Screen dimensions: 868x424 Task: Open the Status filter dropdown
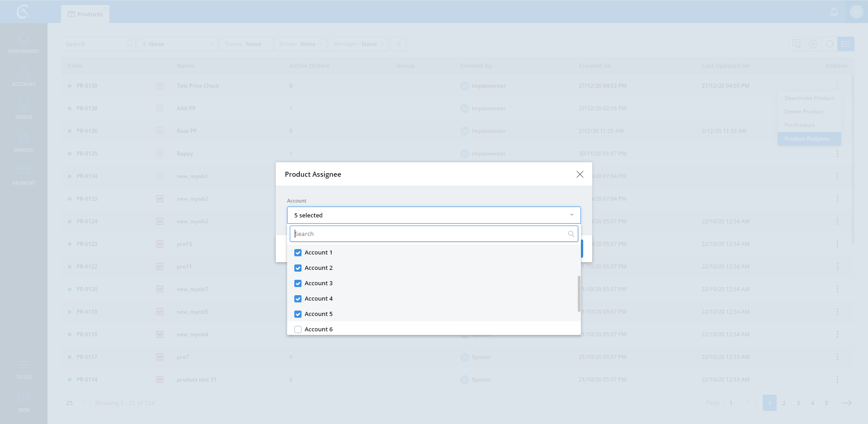pyautogui.click(x=246, y=44)
